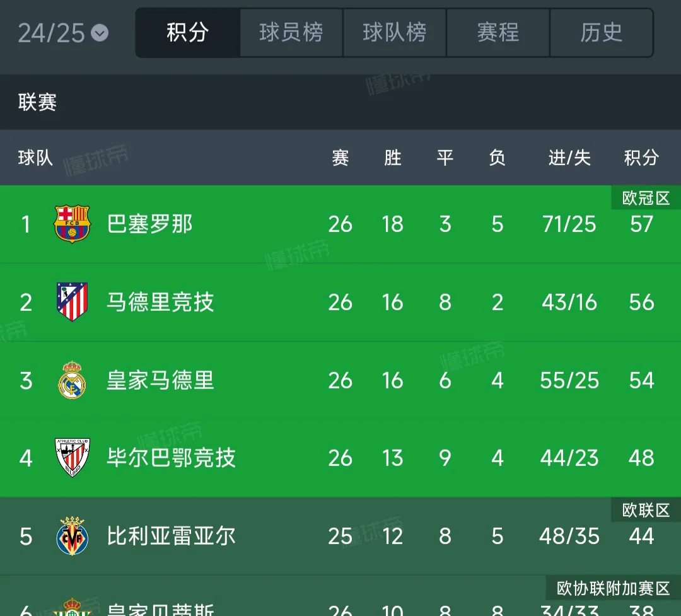This screenshot has width=681, height=616.
Task: Click the 联赛 section header
Action: tap(38, 102)
